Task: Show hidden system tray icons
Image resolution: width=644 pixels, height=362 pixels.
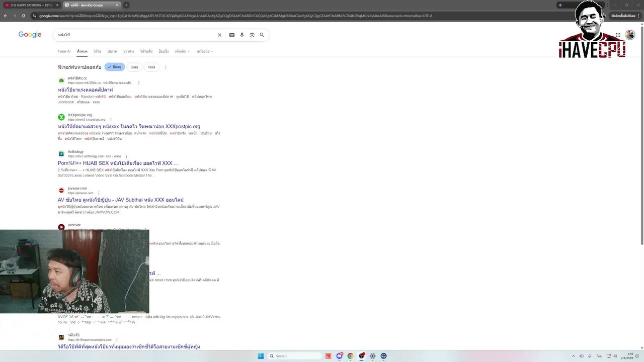Action: click(573, 356)
